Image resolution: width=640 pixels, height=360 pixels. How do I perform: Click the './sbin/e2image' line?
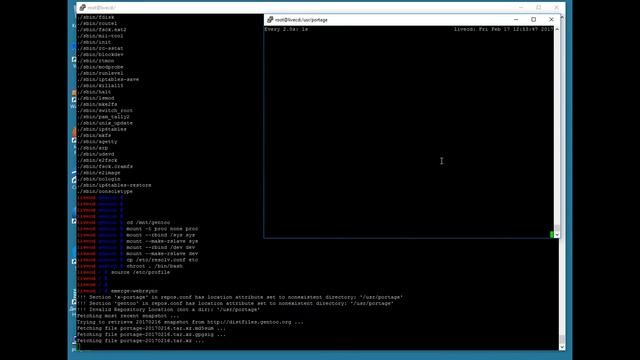click(x=99, y=173)
